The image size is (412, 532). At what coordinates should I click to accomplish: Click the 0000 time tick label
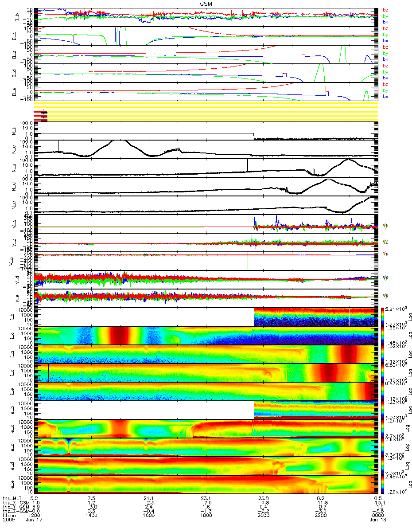click(x=377, y=516)
